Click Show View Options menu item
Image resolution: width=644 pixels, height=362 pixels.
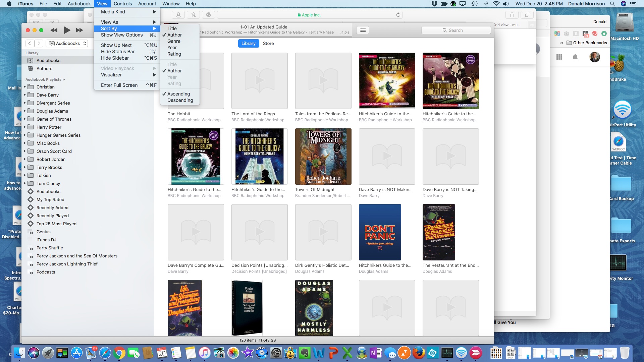[x=122, y=35]
